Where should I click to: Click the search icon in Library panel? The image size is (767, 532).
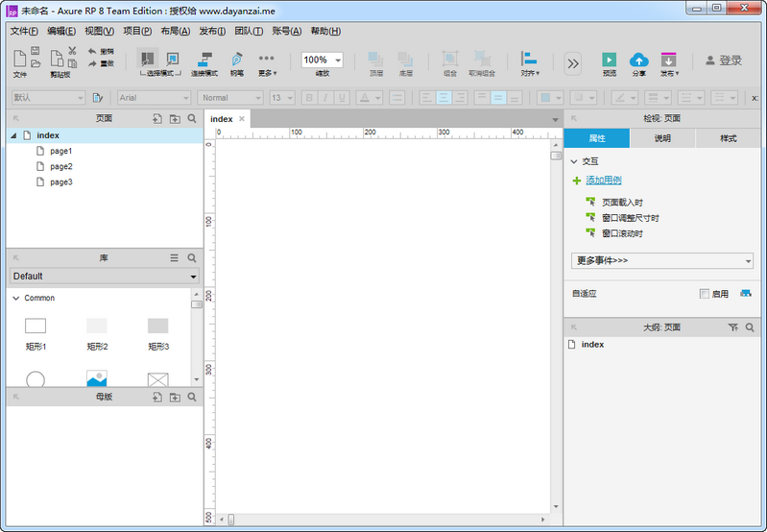click(x=192, y=258)
